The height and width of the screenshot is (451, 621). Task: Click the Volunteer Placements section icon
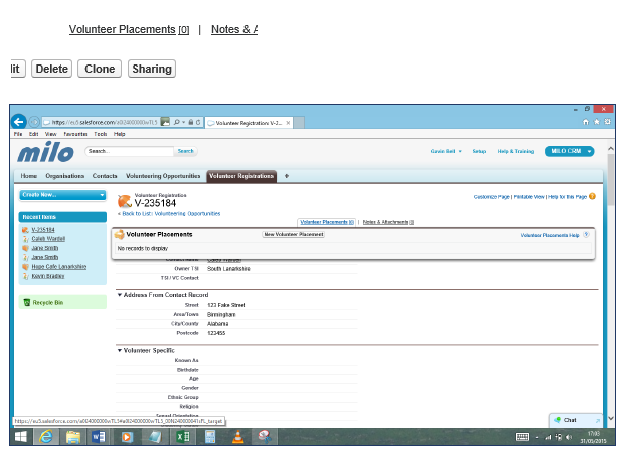pyautogui.click(x=119, y=234)
